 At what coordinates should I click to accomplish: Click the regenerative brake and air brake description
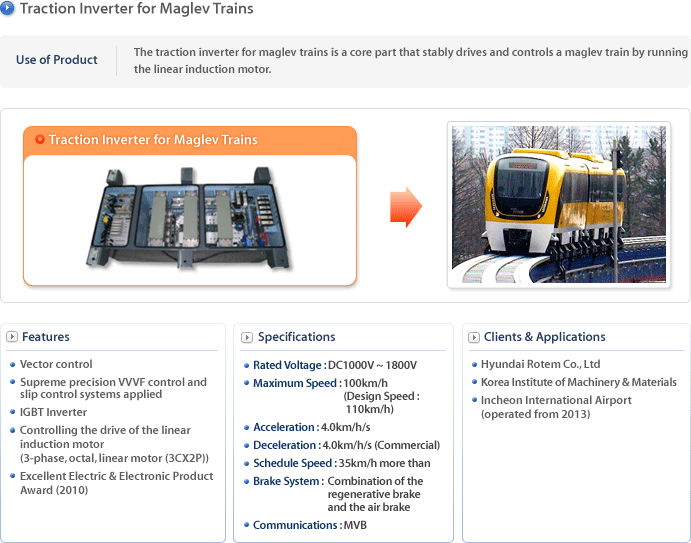[375, 494]
